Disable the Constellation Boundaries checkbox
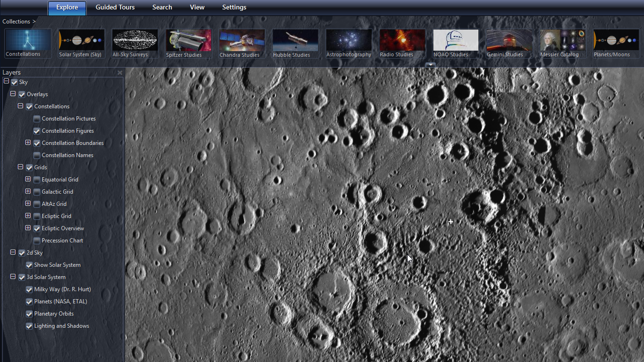The width and height of the screenshot is (644, 362). pos(37,143)
